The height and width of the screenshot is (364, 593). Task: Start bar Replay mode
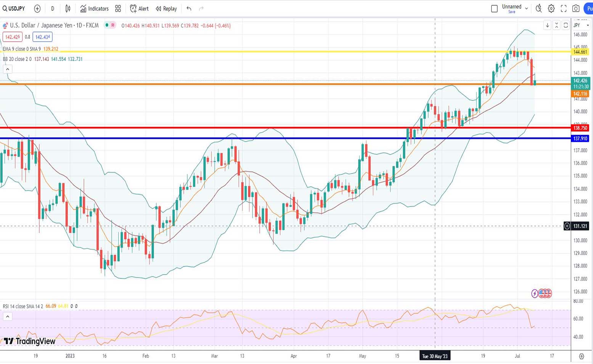click(166, 8)
